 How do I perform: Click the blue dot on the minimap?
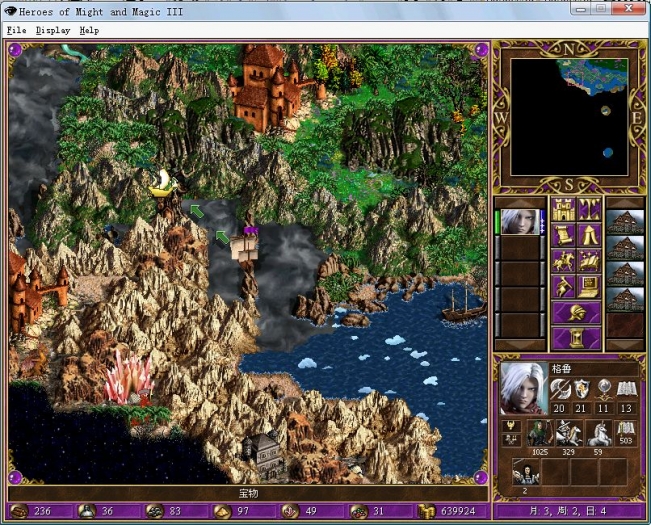click(608, 153)
